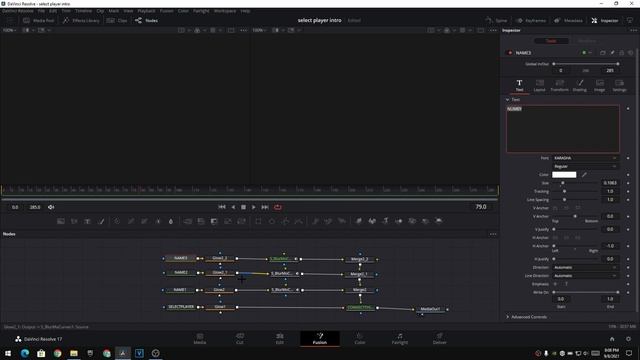Play the composition forward
Viewport: 640px width, 360px height.
(x=253, y=207)
